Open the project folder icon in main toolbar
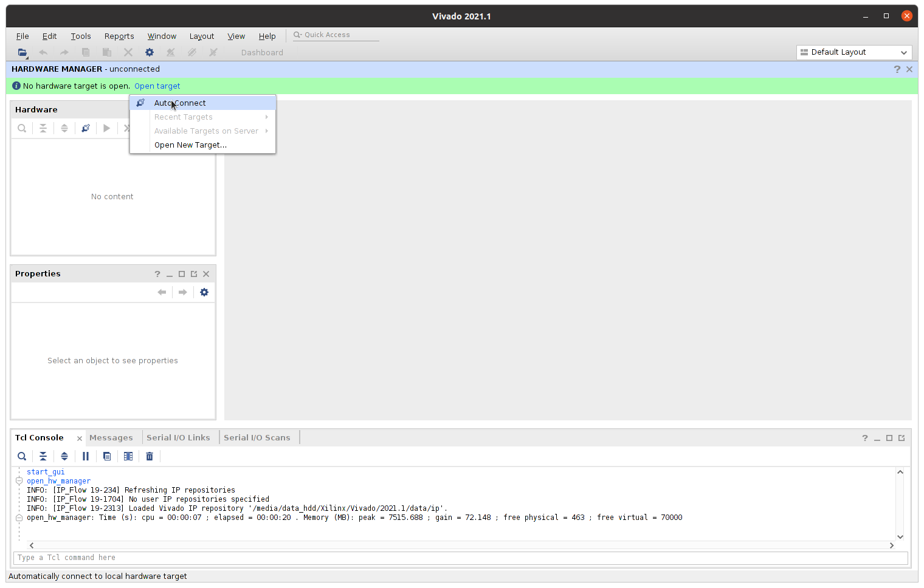 (22, 53)
